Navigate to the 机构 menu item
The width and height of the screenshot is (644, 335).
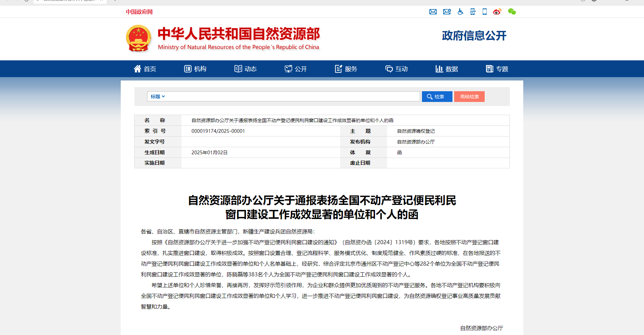coord(195,69)
